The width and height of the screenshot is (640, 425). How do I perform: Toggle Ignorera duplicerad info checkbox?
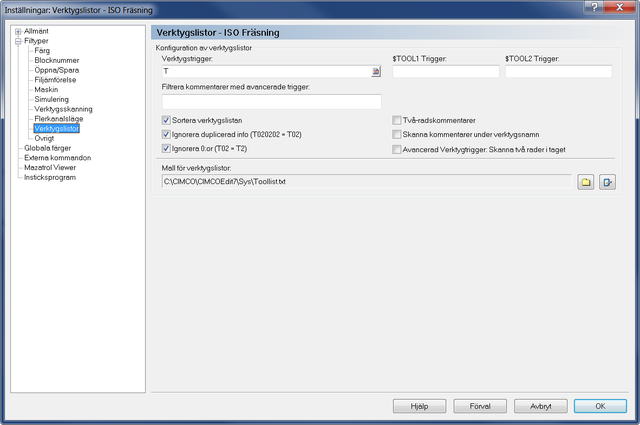(x=166, y=134)
